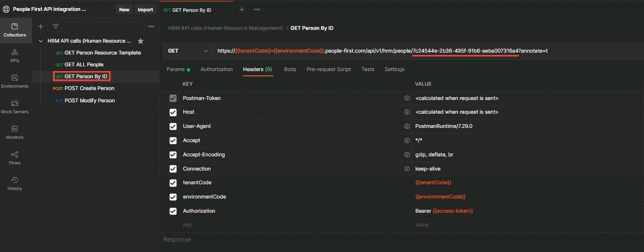644x252 pixels.
Task: Open the Monitors sidebar panel
Action: pos(15,133)
